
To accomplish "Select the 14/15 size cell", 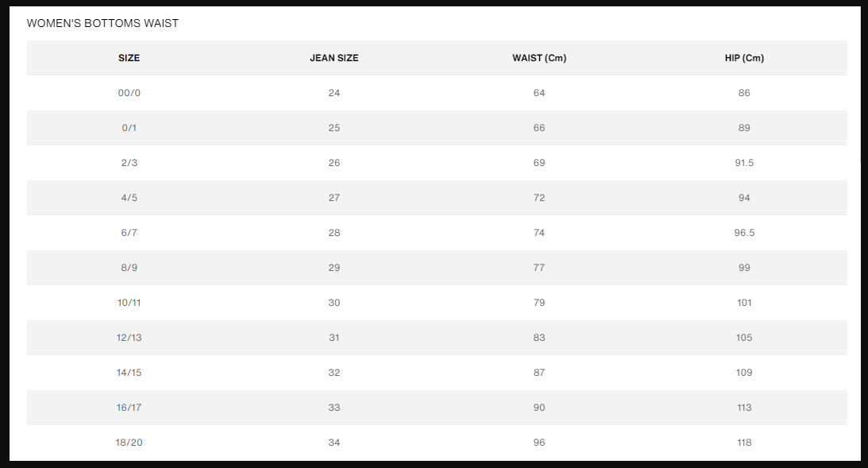I will click(x=129, y=372).
